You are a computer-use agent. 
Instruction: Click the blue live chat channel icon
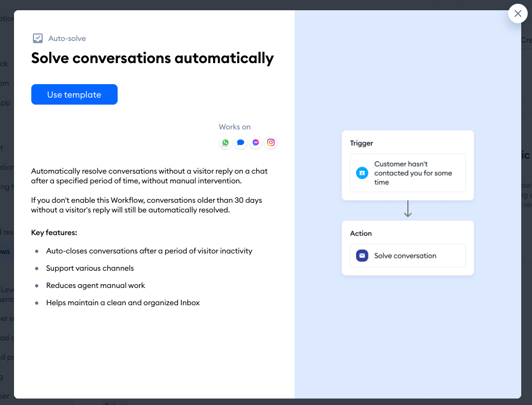(x=241, y=142)
